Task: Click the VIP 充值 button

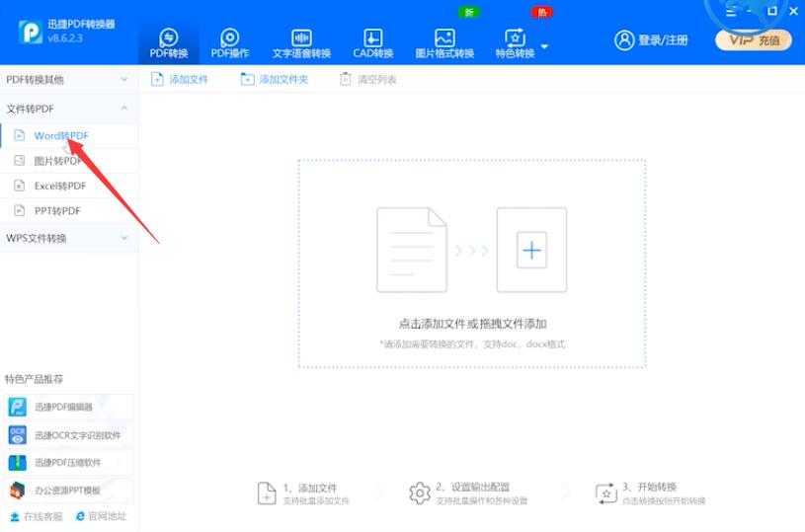Action: 754,40
